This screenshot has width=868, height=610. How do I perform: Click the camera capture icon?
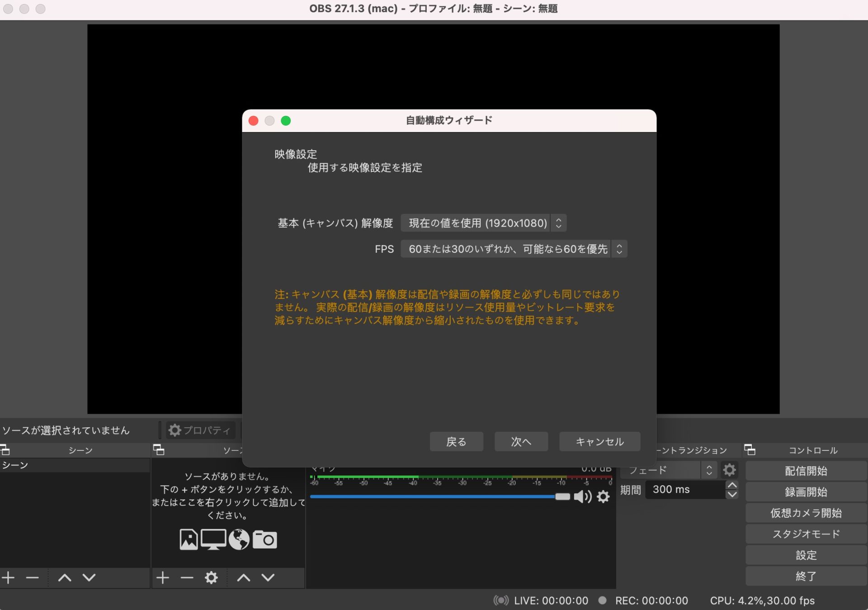(264, 539)
